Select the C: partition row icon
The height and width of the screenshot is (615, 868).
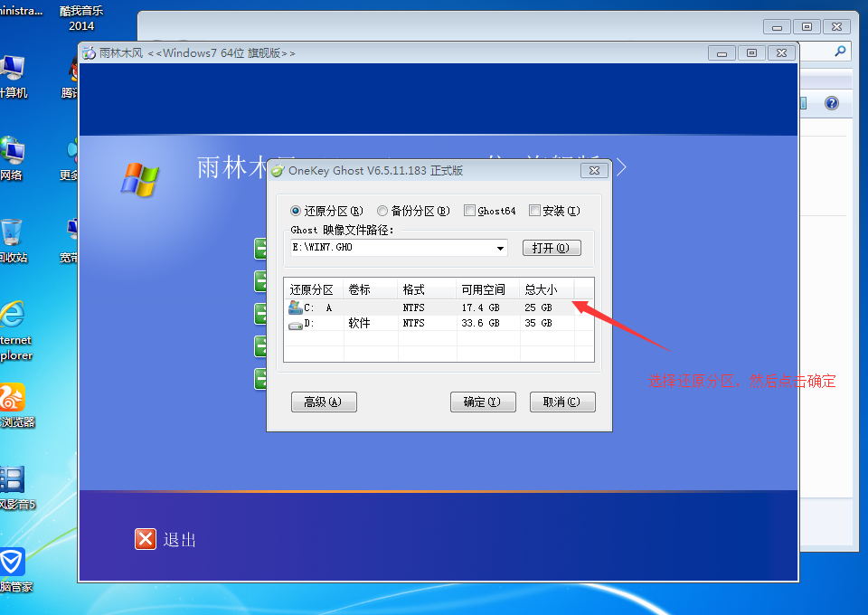tap(296, 307)
